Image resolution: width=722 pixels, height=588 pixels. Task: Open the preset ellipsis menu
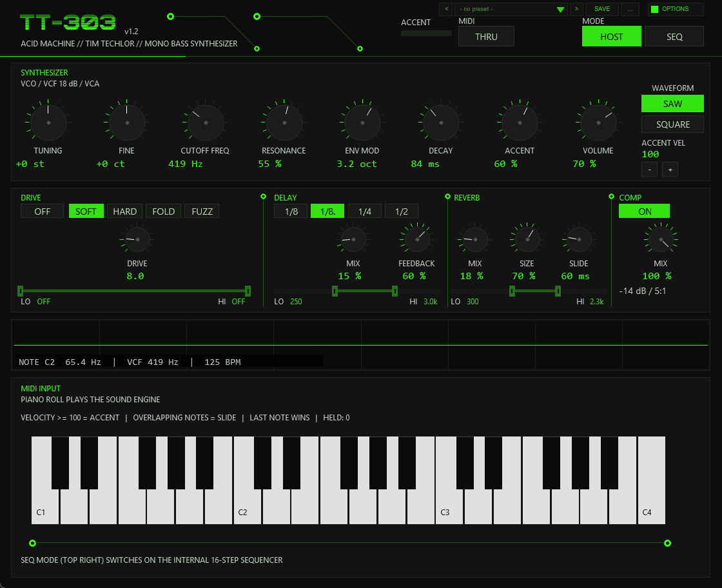pos(630,9)
